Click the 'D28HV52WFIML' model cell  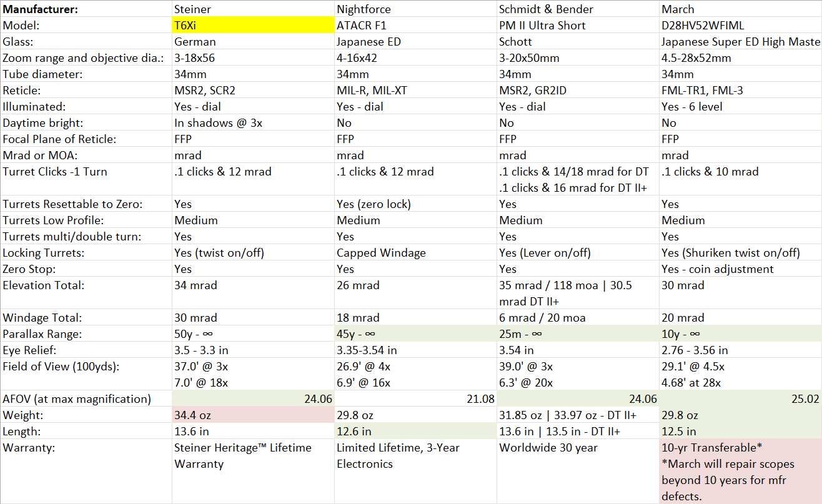[741, 26]
